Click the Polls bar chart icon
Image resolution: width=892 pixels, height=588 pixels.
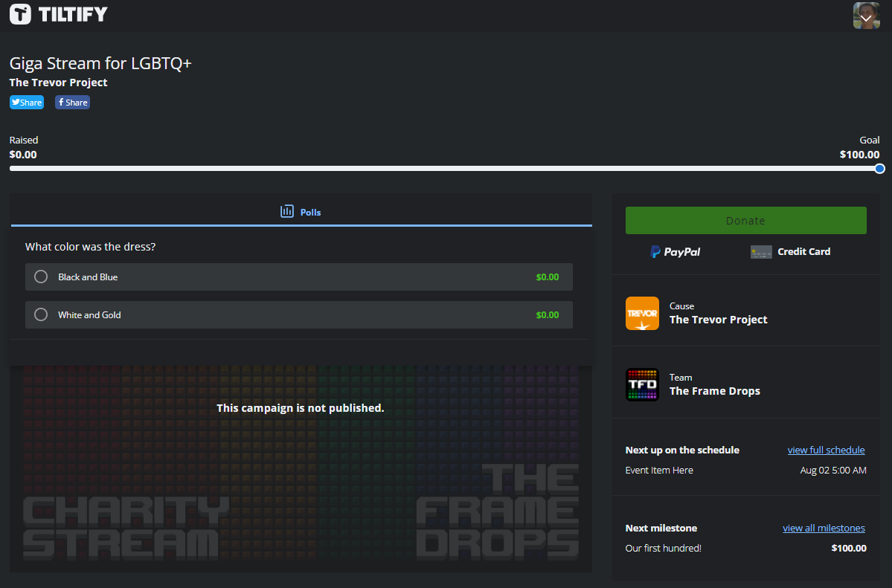point(287,212)
